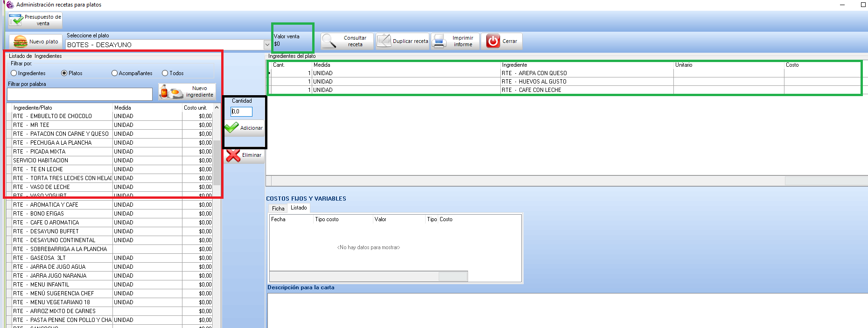Select the Ingredientes filter radio button

[x=14, y=73]
